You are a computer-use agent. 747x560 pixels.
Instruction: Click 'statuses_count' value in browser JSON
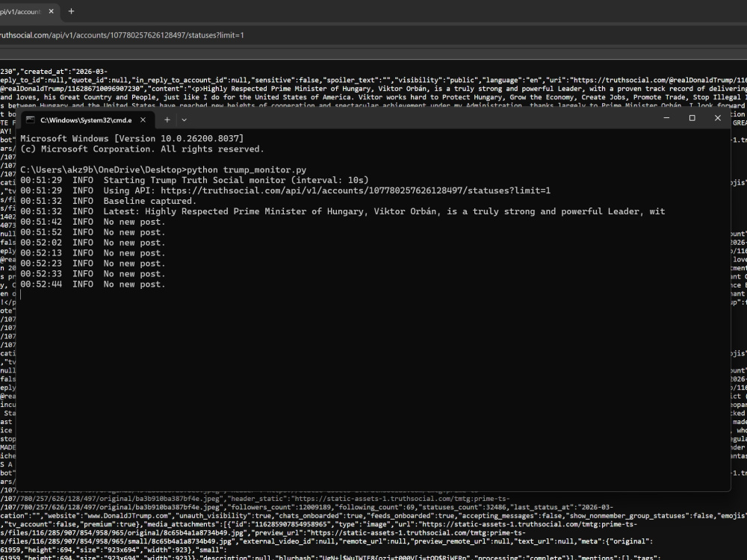495,507
